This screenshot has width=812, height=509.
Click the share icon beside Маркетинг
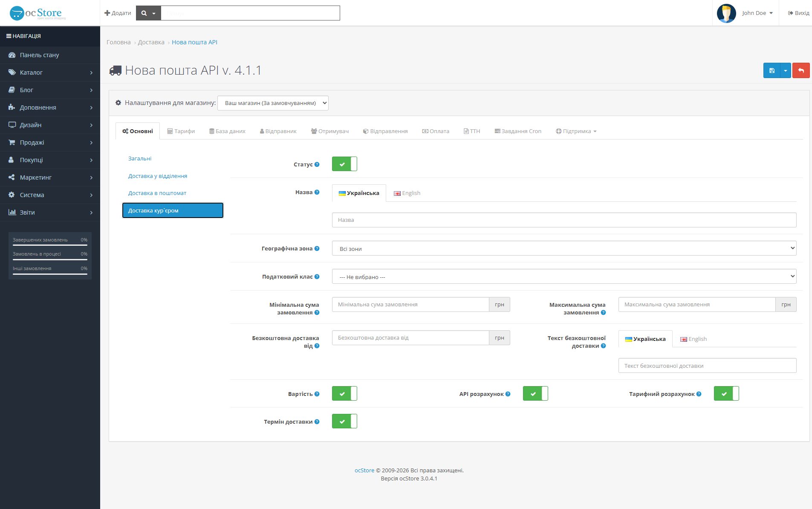[x=12, y=177]
